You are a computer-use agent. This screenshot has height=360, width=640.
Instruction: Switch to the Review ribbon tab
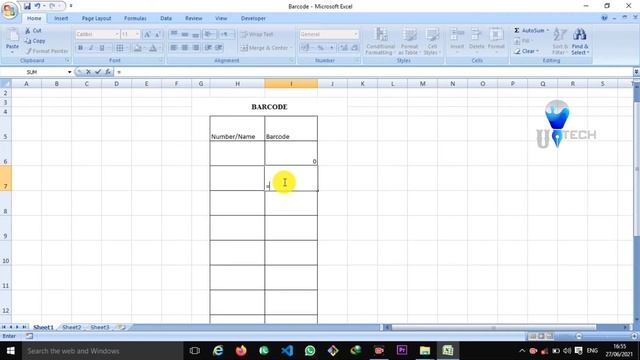click(193, 18)
